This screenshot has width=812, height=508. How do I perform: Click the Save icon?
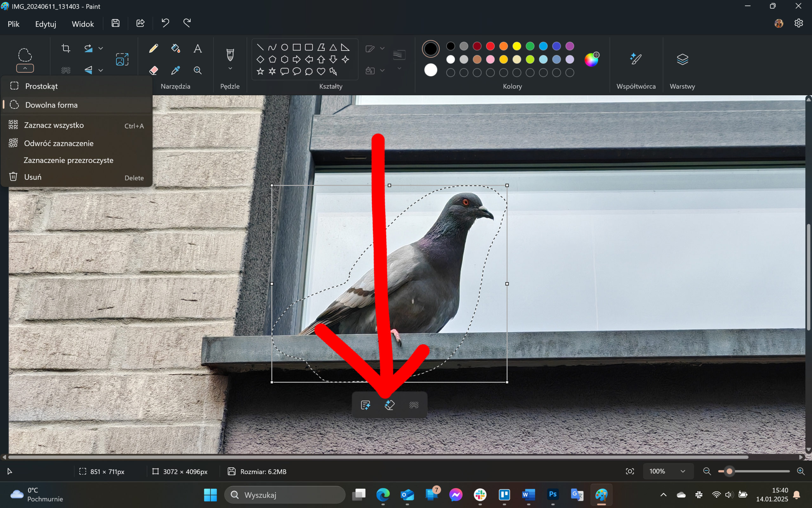point(116,23)
